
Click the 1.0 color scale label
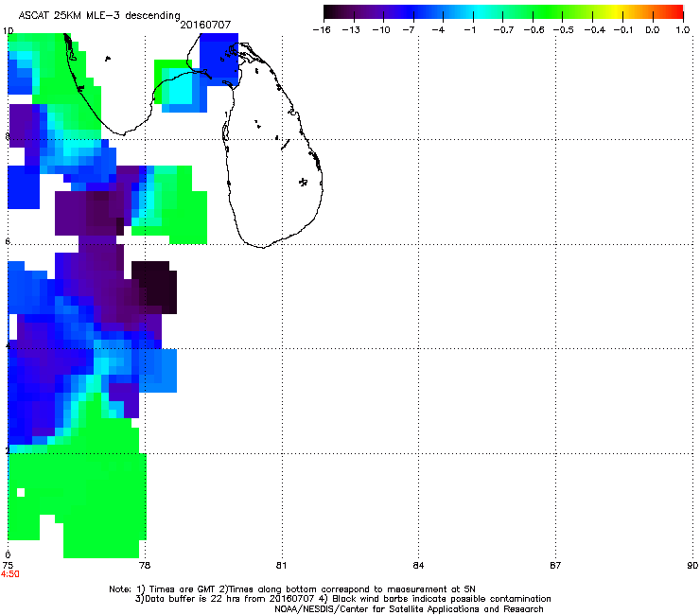click(x=683, y=30)
